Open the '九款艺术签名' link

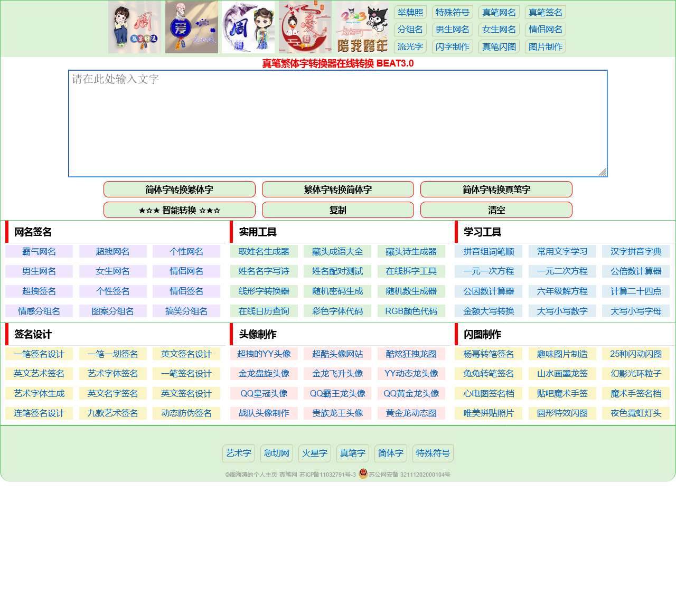tap(112, 413)
